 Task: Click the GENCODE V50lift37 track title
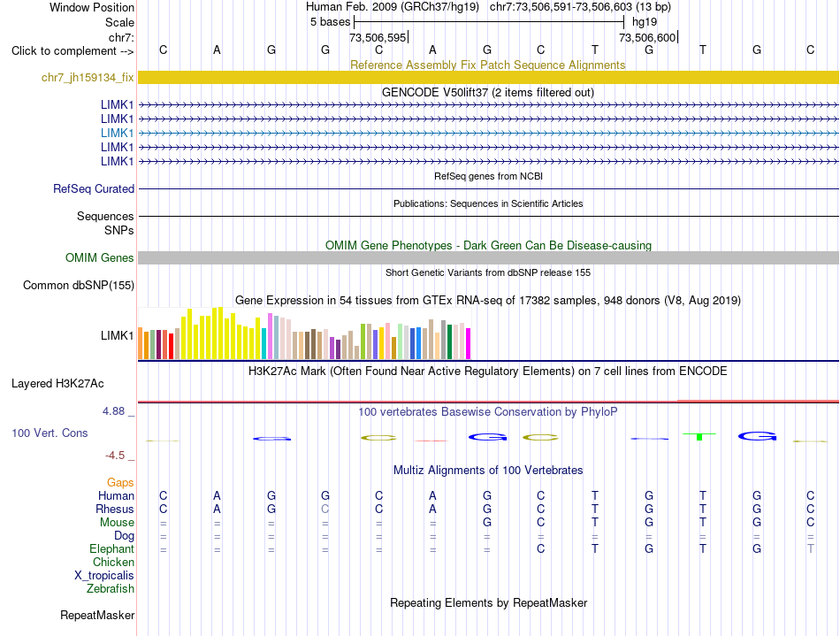tap(488, 92)
